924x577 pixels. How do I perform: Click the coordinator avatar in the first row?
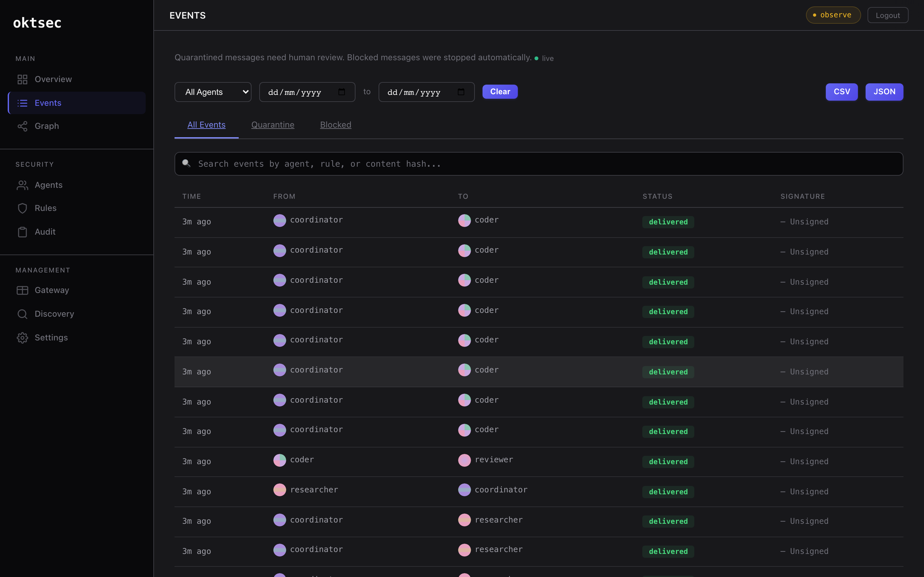click(280, 220)
